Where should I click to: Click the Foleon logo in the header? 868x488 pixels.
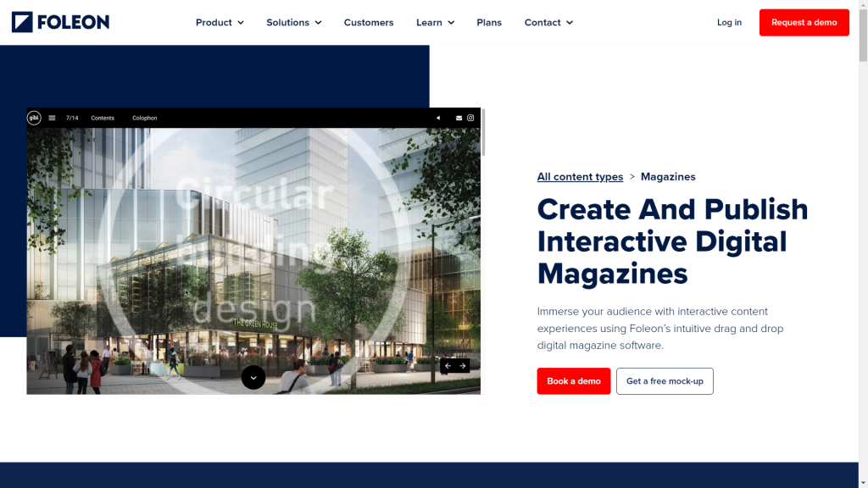[60, 22]
